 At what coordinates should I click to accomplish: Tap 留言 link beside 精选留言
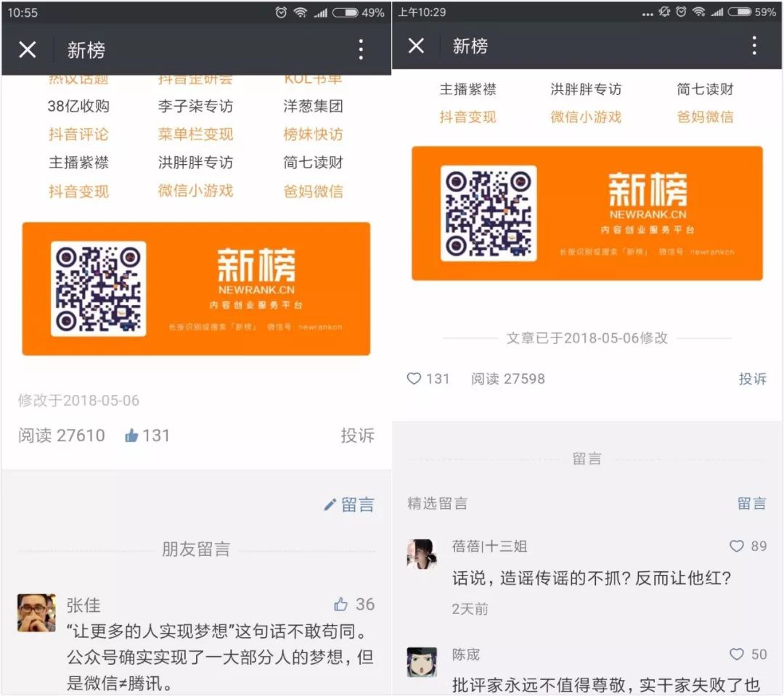[752, 503]
